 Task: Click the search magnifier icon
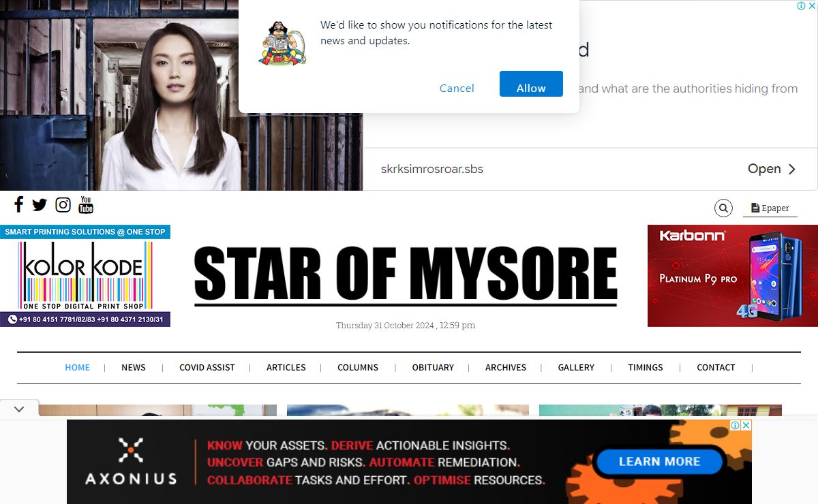coord(723,208)
